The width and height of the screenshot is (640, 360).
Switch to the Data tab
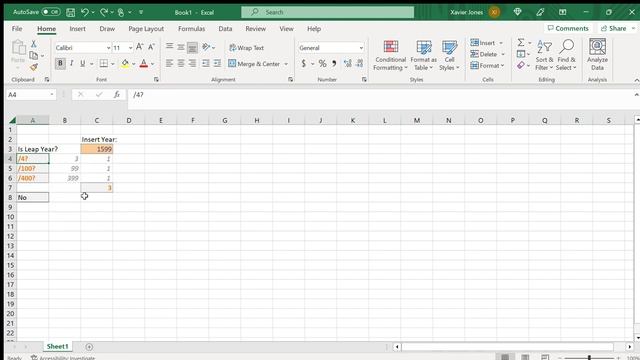[225, 29]
